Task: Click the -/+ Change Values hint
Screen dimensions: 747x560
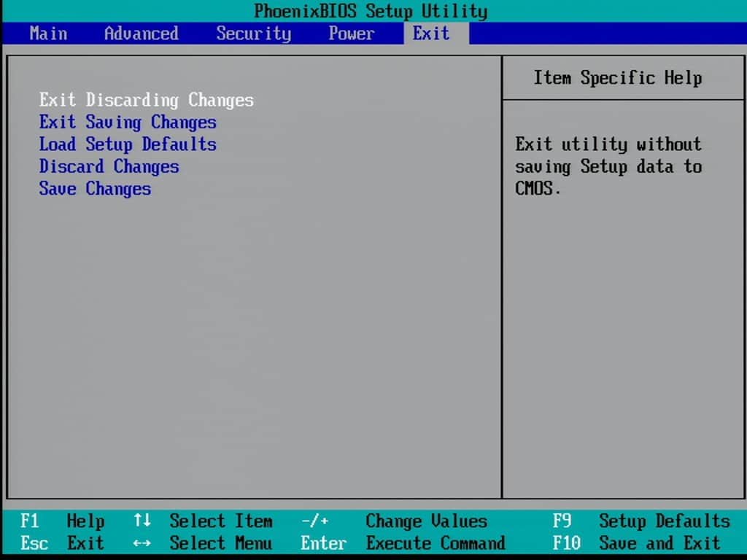Action: click(394, 521)
